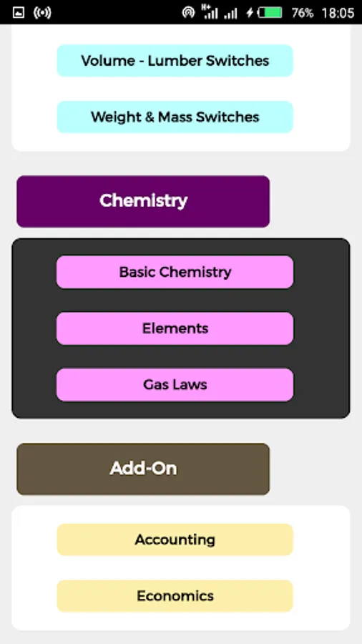Viewport: 362px width, 644px height.
Task: Tap the 76% battery percentage indicator
Action: coord(303,13)
